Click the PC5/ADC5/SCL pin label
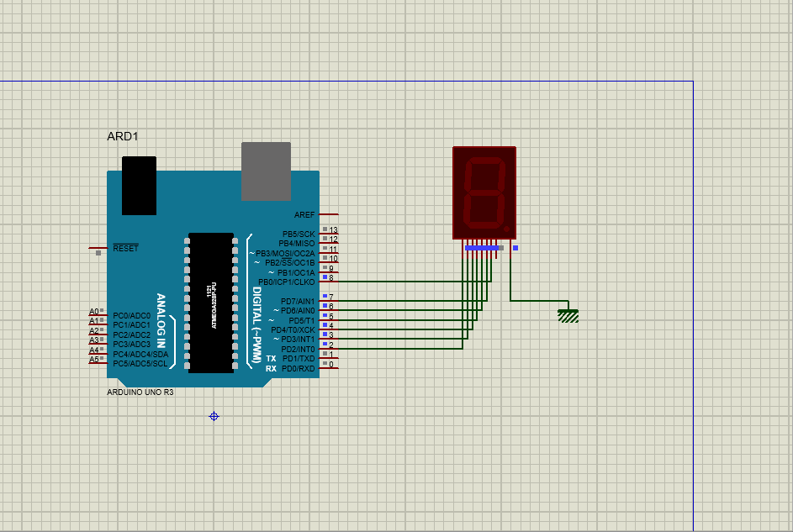Viewport: 793px width, 532px height. (140, 363)
